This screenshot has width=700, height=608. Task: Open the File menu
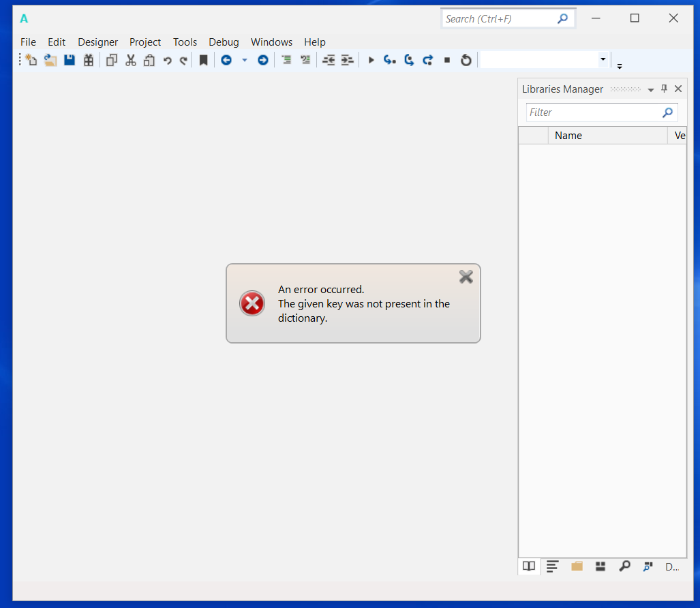pyautogui.click(x=28, y=42)
